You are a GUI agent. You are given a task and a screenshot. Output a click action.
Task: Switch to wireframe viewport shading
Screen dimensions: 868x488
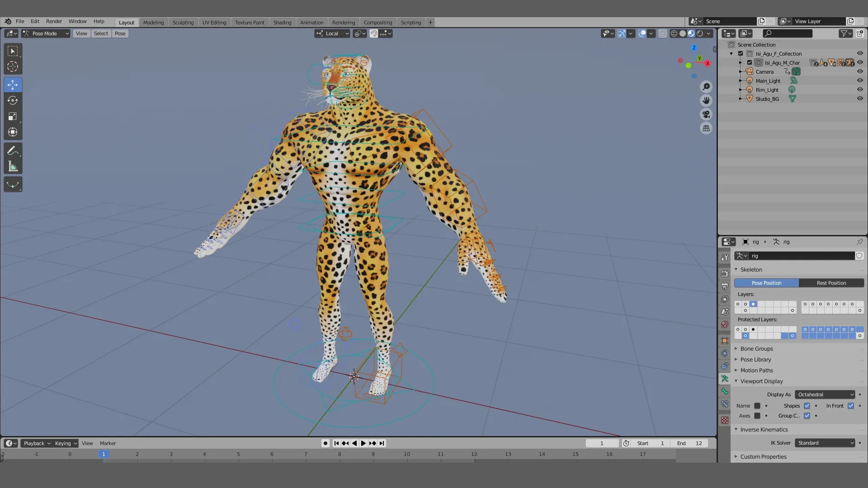pos(674,33)
